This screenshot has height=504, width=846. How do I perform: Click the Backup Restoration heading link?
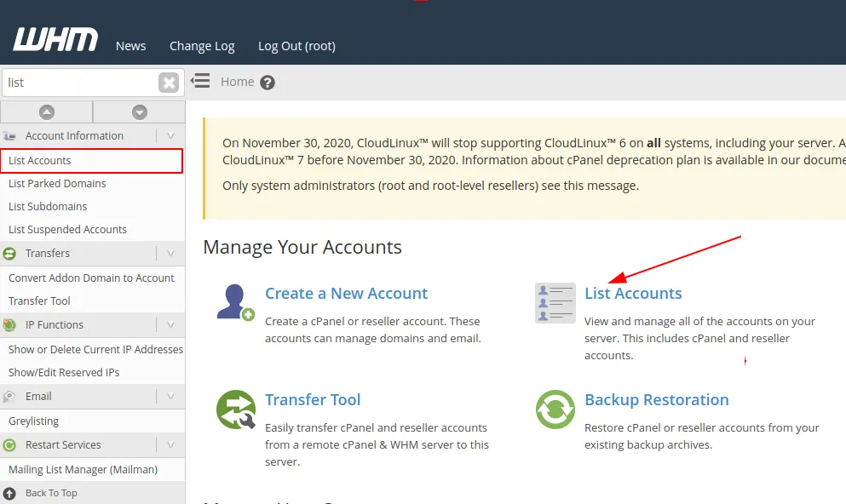(x=657, y=400)
